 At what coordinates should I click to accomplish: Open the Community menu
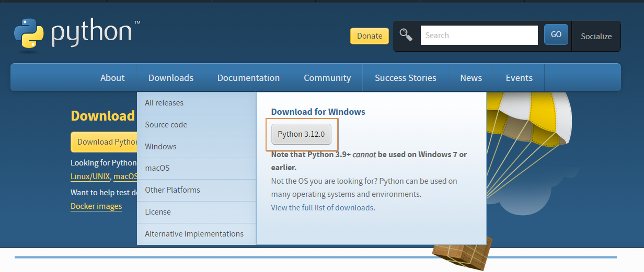tap(327, 78)
